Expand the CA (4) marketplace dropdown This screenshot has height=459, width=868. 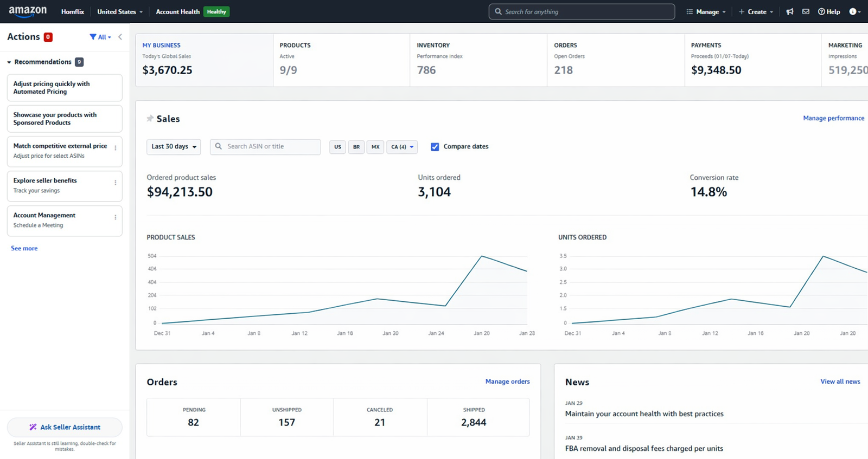(402, 147)
